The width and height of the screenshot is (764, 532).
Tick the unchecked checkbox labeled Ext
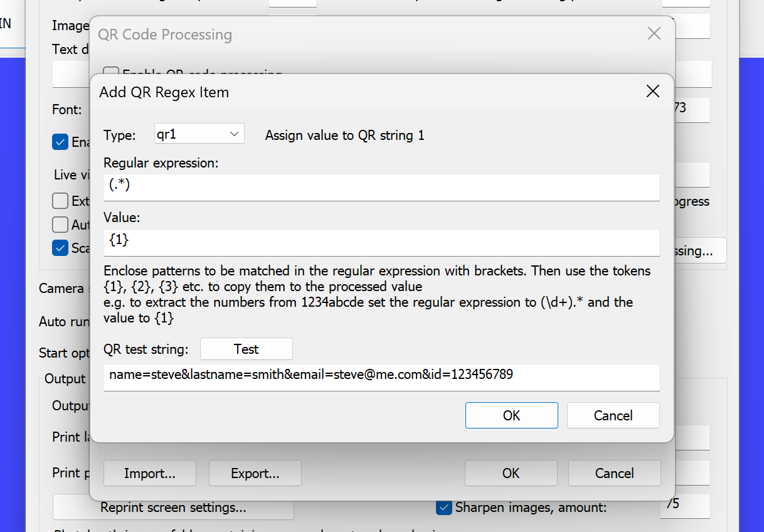pos(60,201)
